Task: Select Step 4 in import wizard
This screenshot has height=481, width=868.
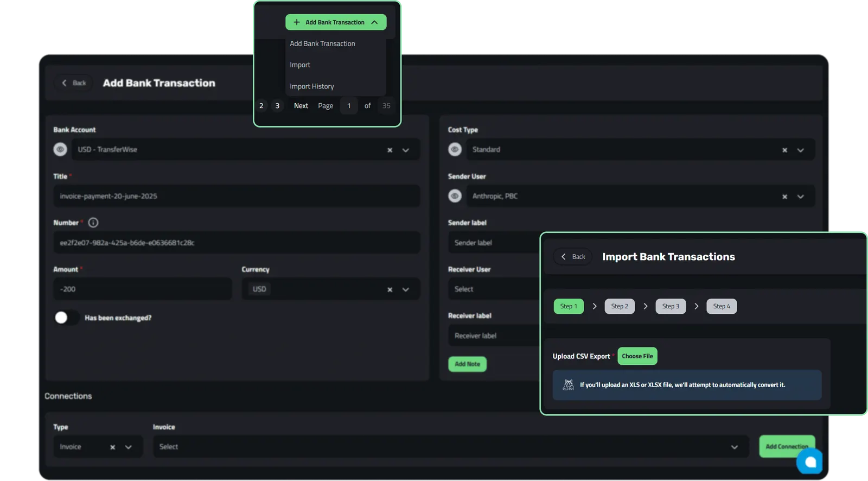Action: (722, 306)
